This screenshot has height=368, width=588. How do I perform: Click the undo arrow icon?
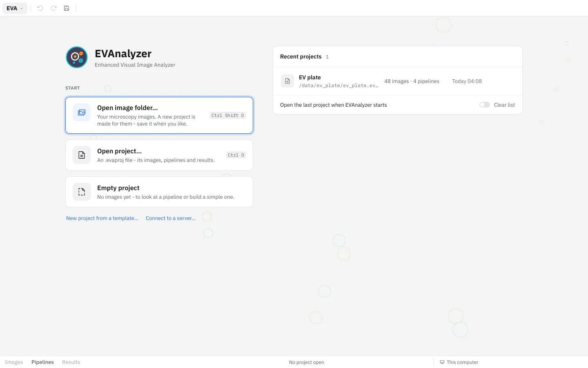[40, 8]
